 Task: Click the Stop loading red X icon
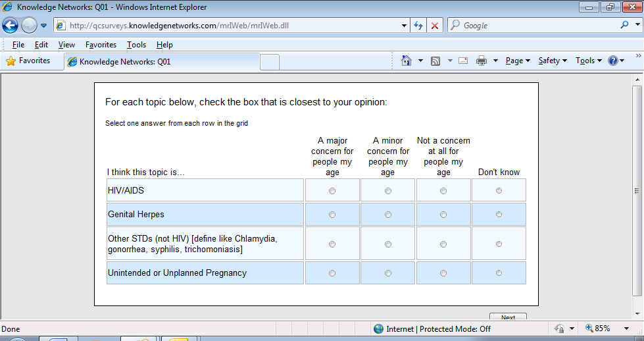click(435, 26)
